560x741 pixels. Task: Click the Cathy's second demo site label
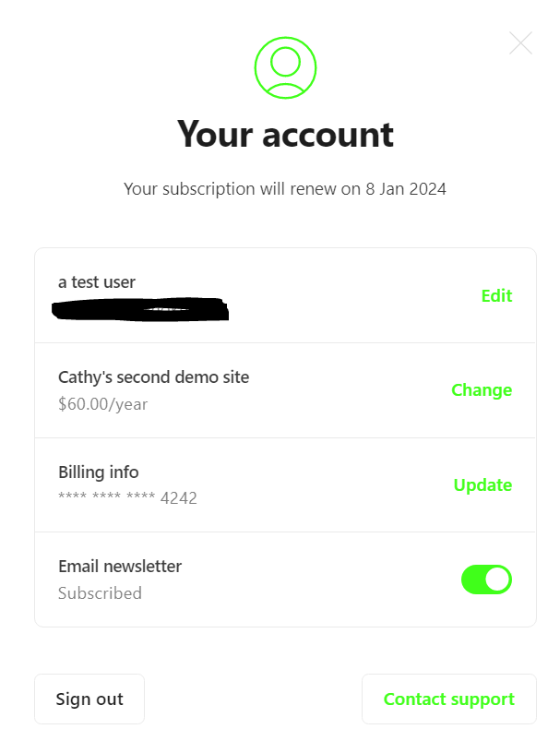pos(153,377)
